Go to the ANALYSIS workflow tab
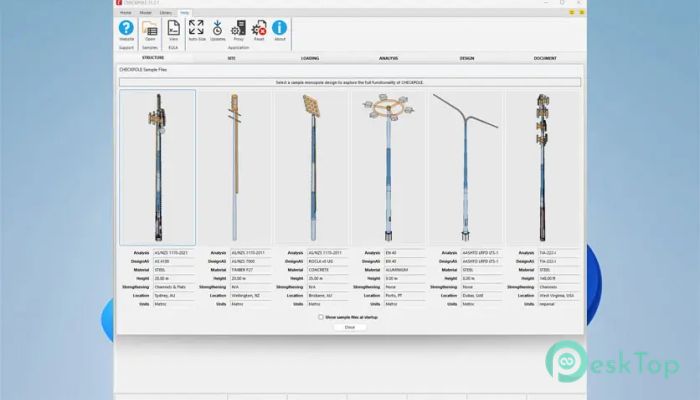The image size is (700, 400). (388, 58)
